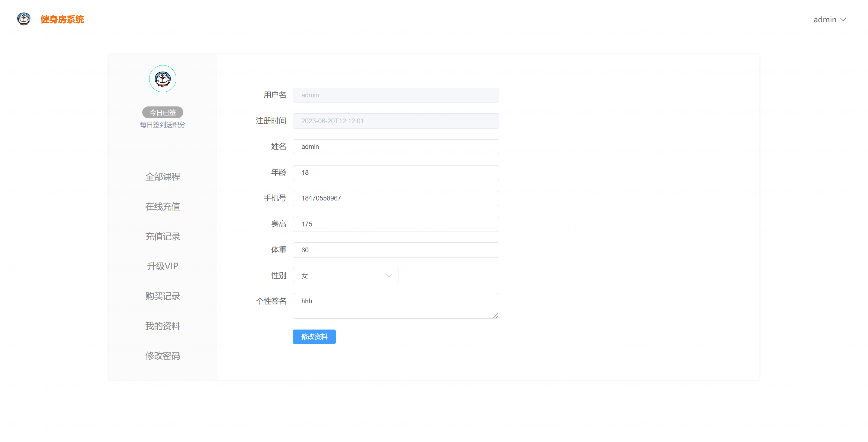Click the 手机号 phone number field
This screenshot has height=442, width=868.
[396, 198]
